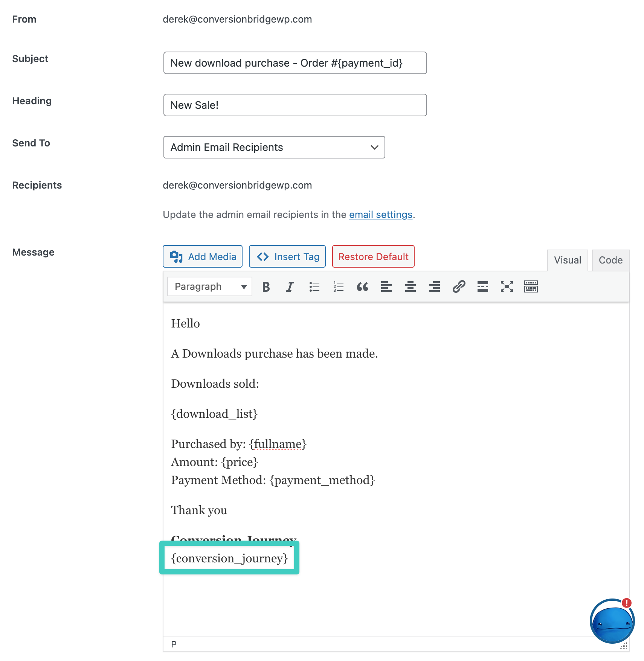Open the Insert Tag picker
This screenshot has height=661, width=644.
287,256
